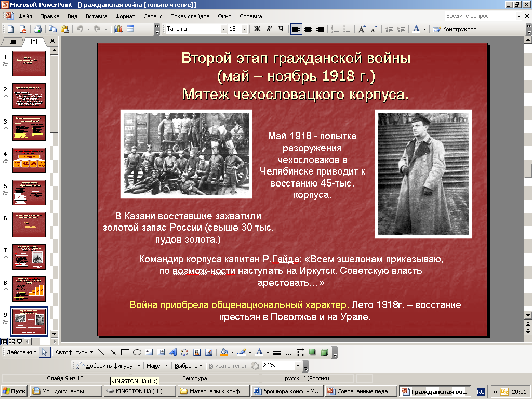Apply fill color with paint bucket
Screen dimensions: 532x399
coord(224,352)
